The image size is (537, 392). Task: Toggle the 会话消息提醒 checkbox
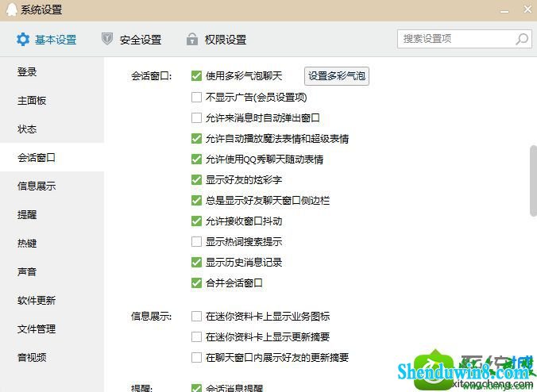click(x=196, y=388)
